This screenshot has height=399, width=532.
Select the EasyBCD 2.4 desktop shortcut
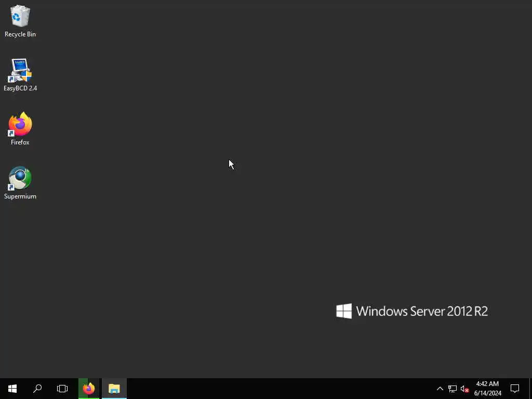(x=20, y=75)
